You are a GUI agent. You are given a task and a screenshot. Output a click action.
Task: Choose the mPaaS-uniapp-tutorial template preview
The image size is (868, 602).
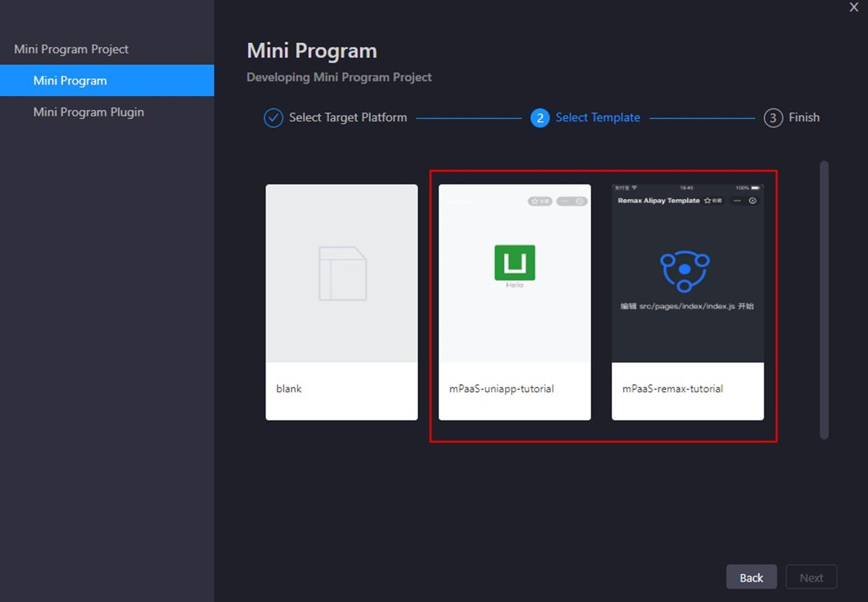pyautogui.click(x=515, y=273)
